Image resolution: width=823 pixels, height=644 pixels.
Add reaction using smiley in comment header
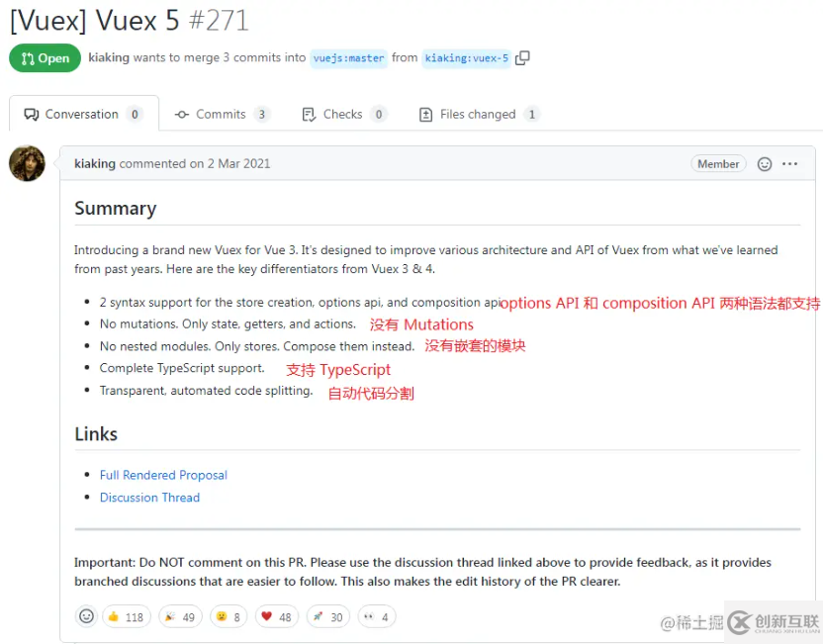[765, 164]
